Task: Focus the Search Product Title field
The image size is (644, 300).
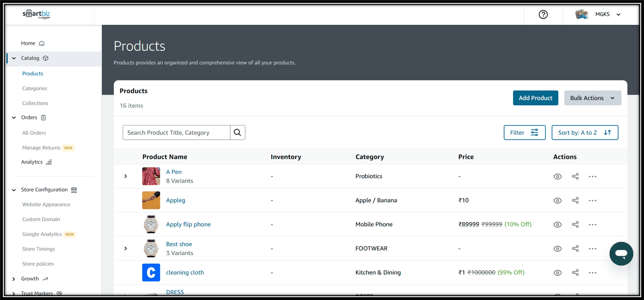Action: pos(176,132)
